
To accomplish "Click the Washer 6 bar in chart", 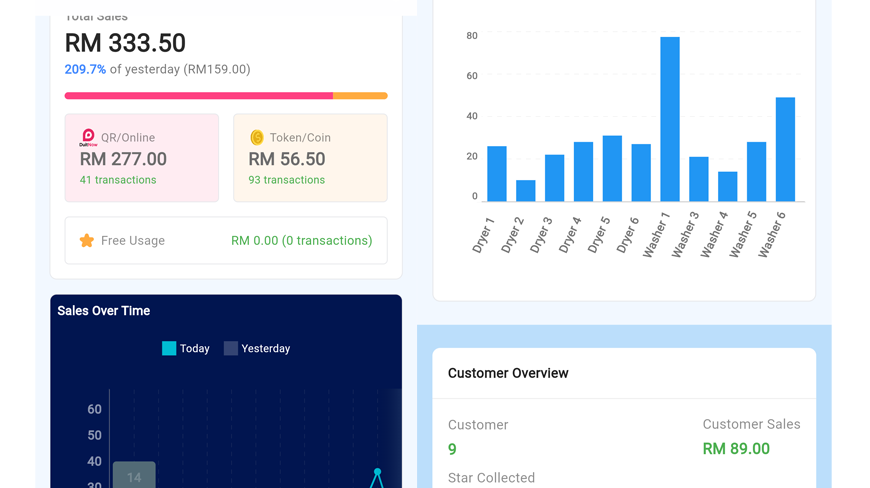I will point(785,149).
